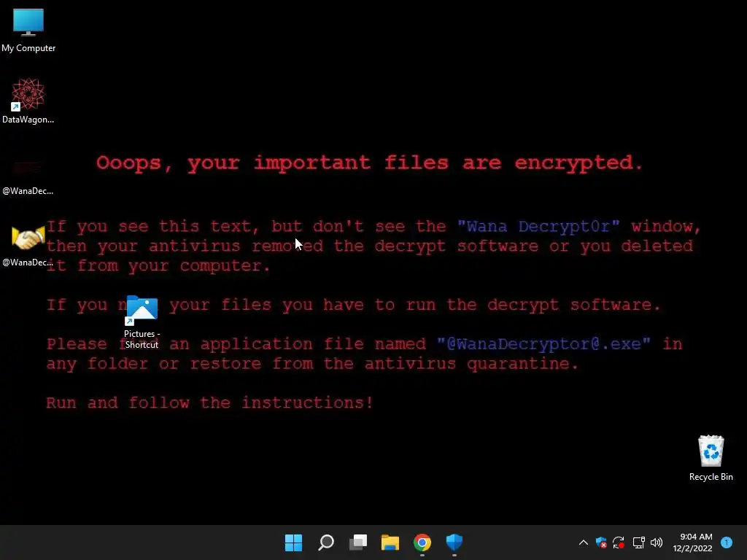The image size is (747, 560).
Task: Click the date 12/2/2022 in taskbar
Action: coord(692,548)
